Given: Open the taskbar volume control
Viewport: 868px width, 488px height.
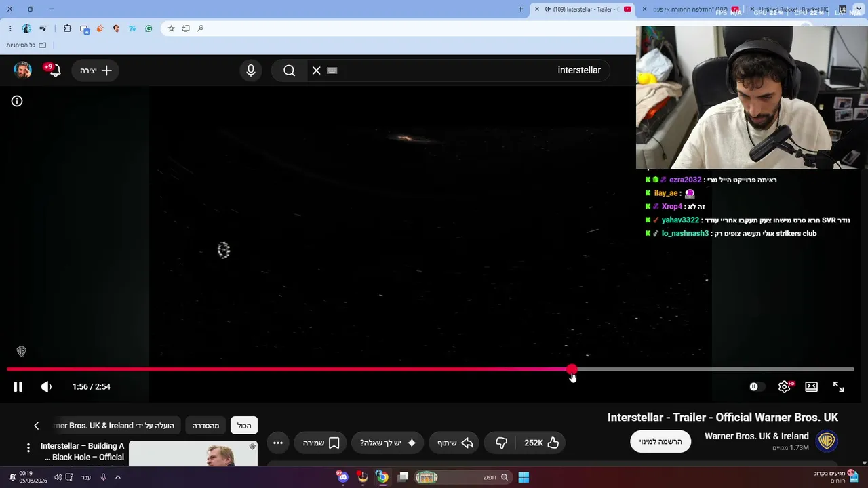Looking at the screenshot, I should [x=58, y=477].
